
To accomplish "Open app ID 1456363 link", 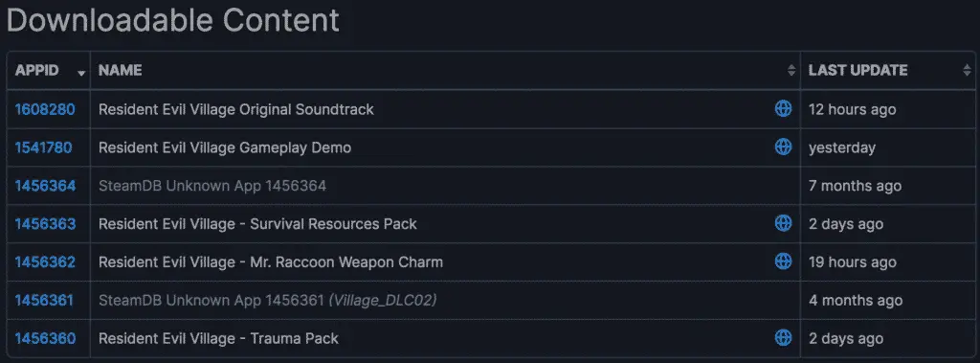I will tap(45, 224).
